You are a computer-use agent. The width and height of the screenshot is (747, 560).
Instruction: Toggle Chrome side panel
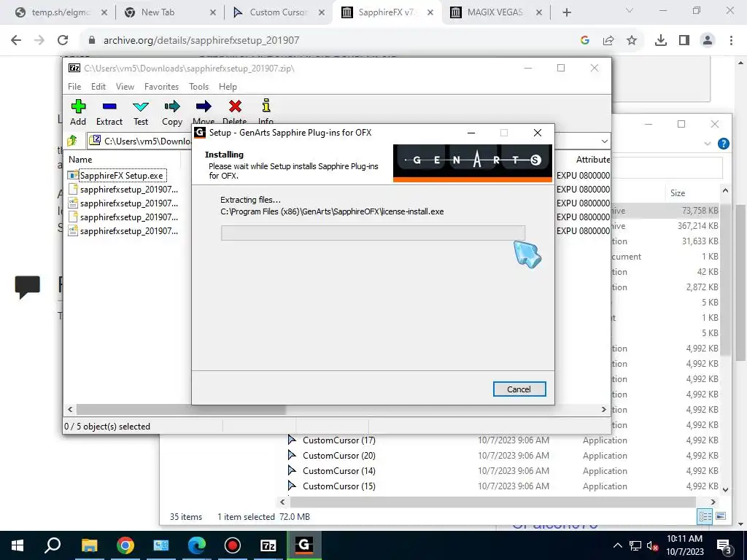click(x=684, y=41)
